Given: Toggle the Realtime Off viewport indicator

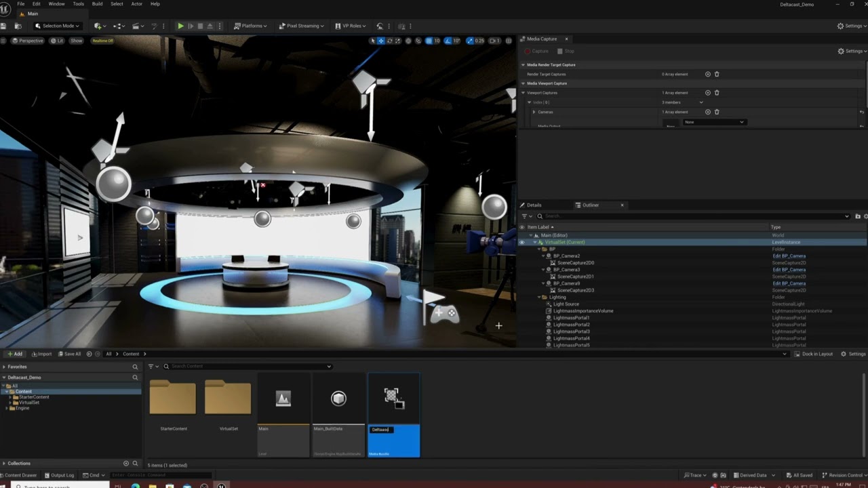Looking at the screenshot, I should (102, 41).
